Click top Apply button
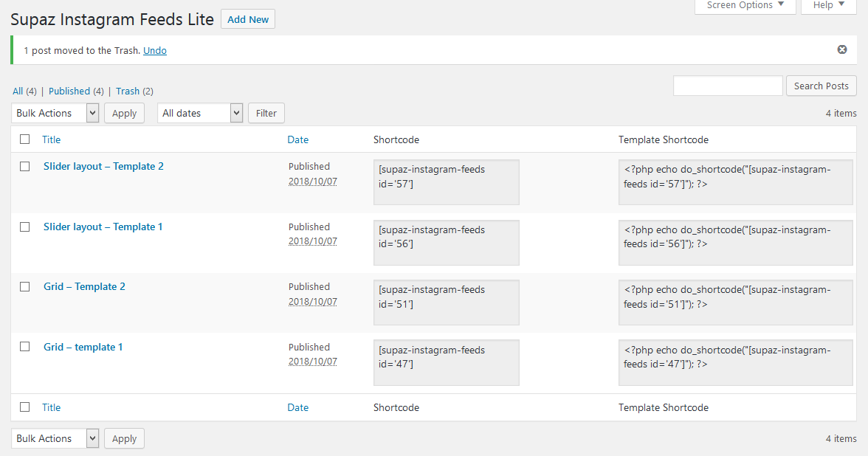 click(124, 113)
